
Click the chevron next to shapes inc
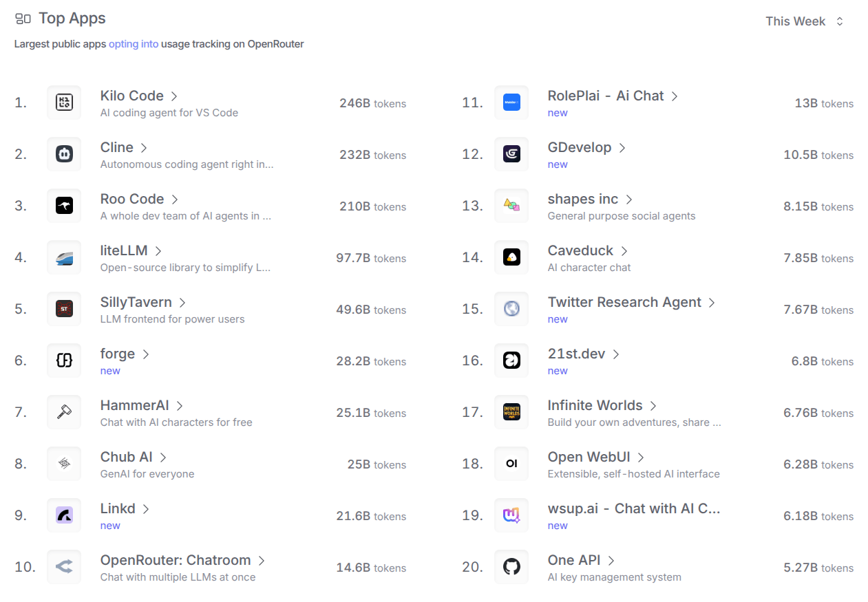point(629,200)
